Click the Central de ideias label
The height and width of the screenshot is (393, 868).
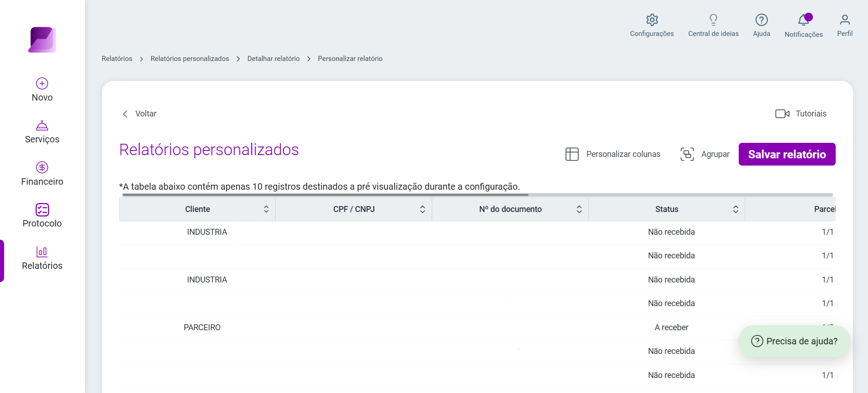[x=713, y=34]
